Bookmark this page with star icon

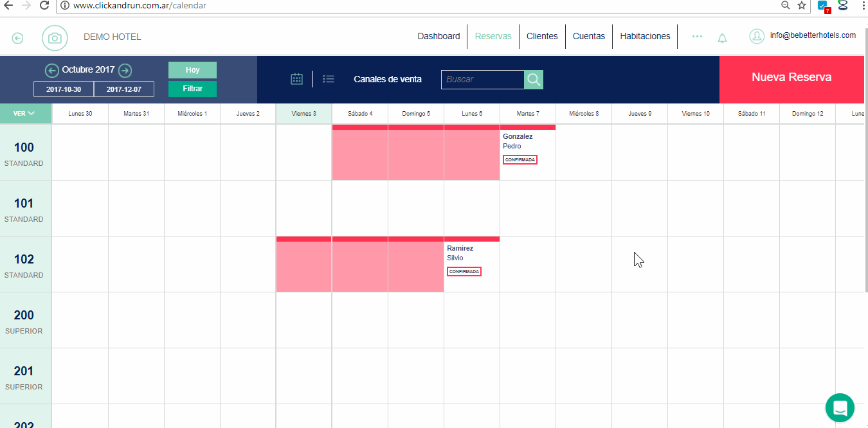point(802,5)
